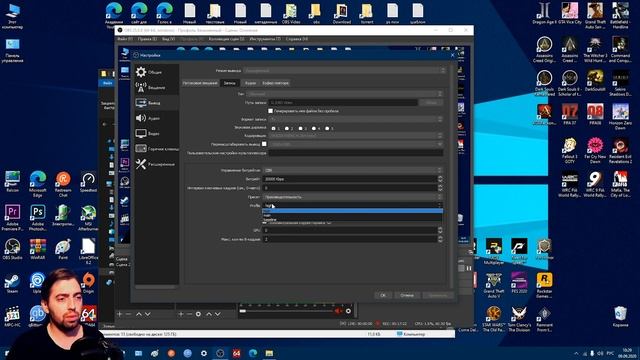This screenshot has width=640, height=360.
Task: Open Adobe Premiere Pro desktop shortcut
Action: click(x=12, y=217)
